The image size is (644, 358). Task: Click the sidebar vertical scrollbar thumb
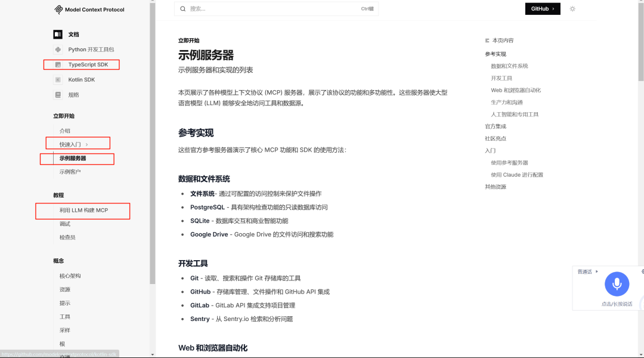pos(153,143)
